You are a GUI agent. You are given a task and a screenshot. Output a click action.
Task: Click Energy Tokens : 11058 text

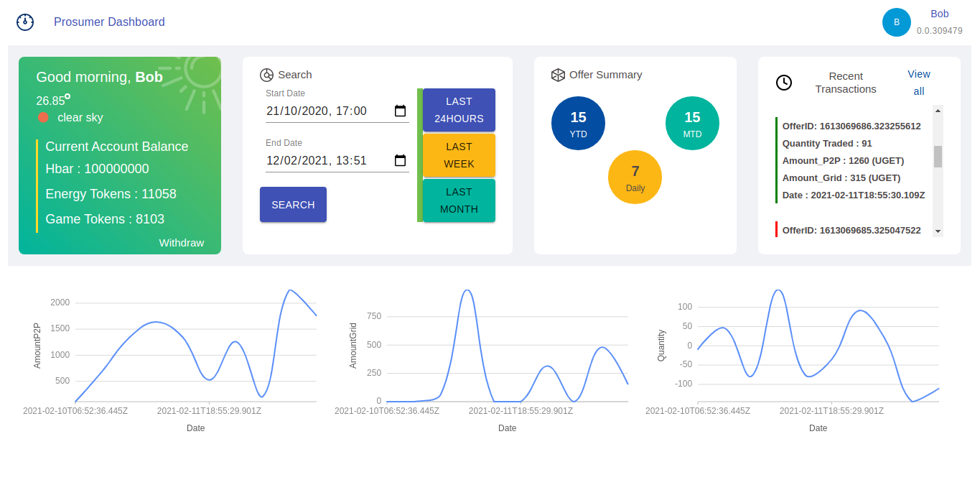[x=111, y=194]
